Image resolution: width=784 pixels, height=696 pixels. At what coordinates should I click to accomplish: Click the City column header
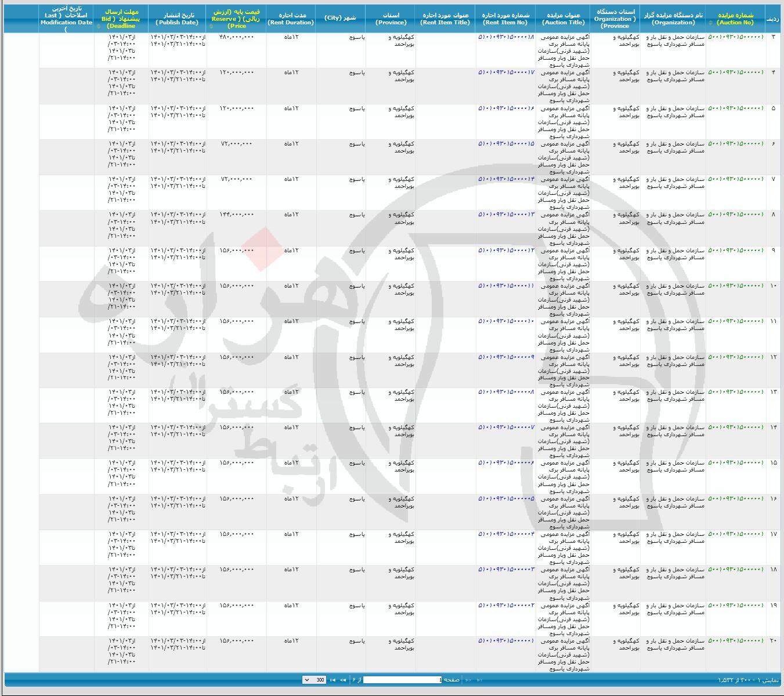[340, 18]
